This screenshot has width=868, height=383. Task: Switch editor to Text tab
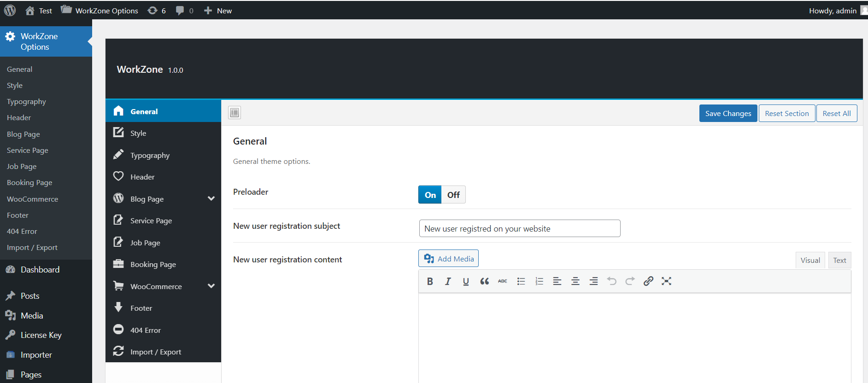click(839, 261)
